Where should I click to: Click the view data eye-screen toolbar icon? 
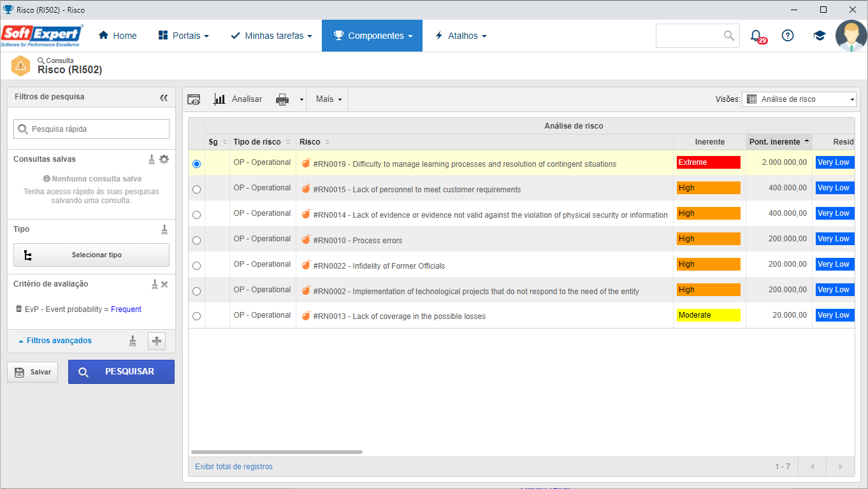click(194, 99)
